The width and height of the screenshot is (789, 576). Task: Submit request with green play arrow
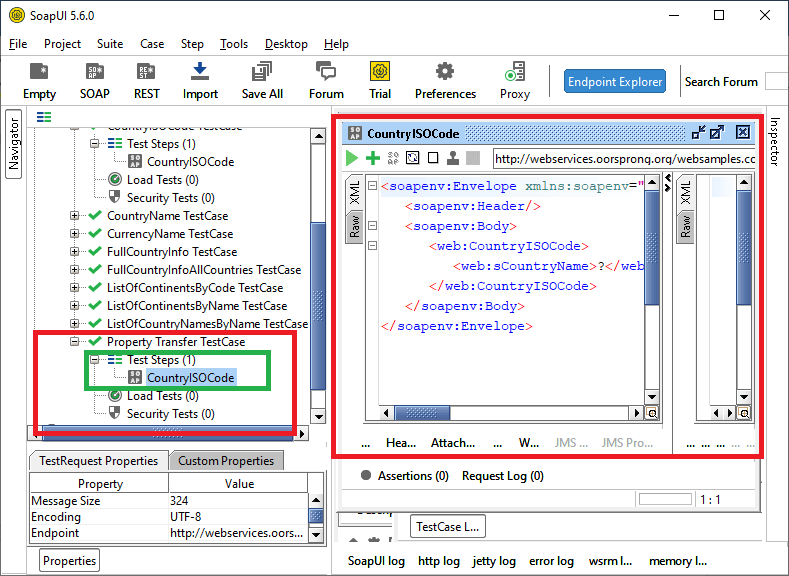[x=352, y=158]
